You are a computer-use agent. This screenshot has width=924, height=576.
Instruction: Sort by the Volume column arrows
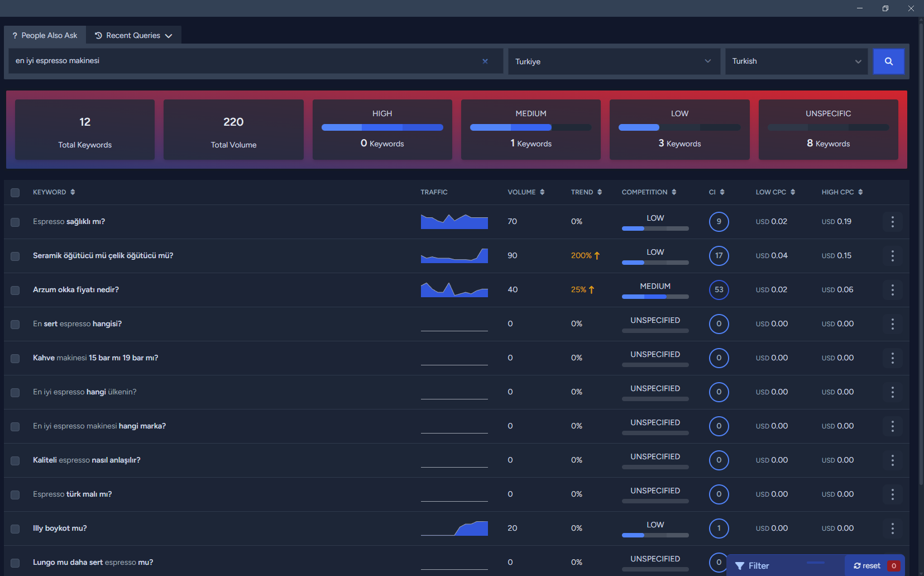coord(542,192)
